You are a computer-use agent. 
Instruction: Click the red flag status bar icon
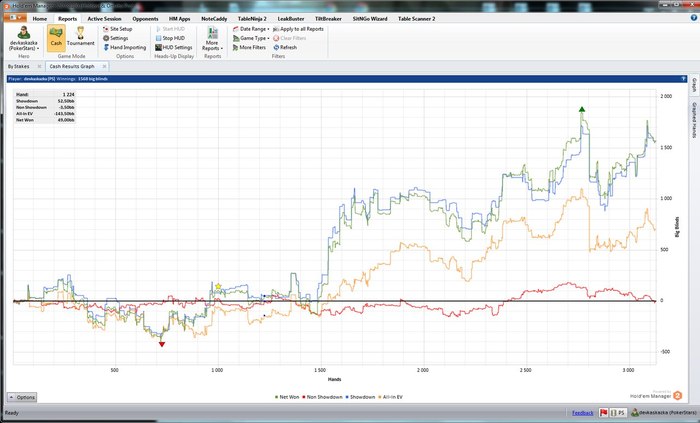[604, 413]
